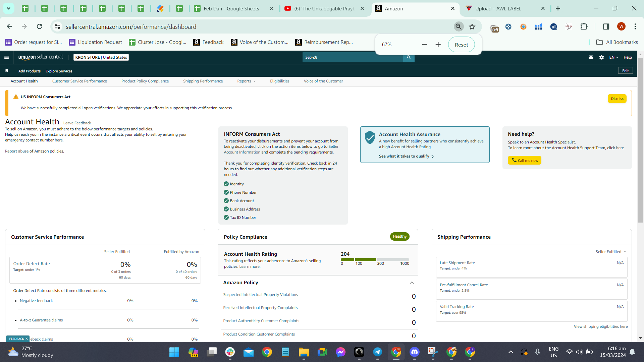Click the Call me now button

(525, 160)
